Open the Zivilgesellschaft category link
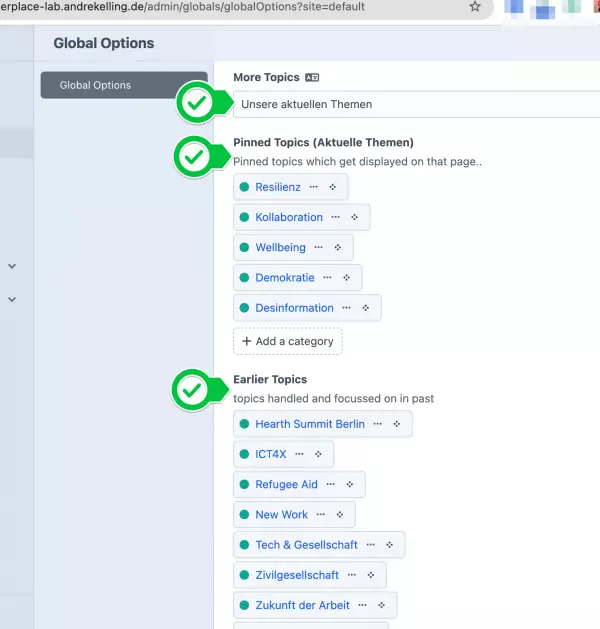This screenshot has width=600, height=629. pos(297,575)
